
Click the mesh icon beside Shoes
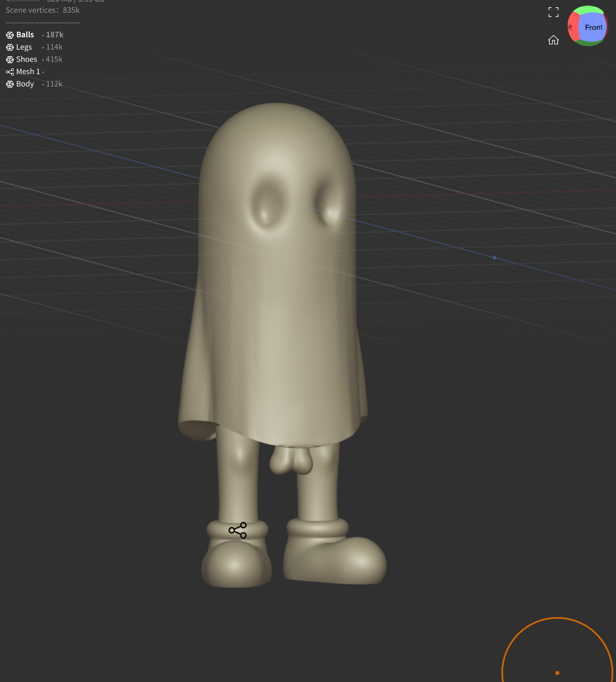10,60
